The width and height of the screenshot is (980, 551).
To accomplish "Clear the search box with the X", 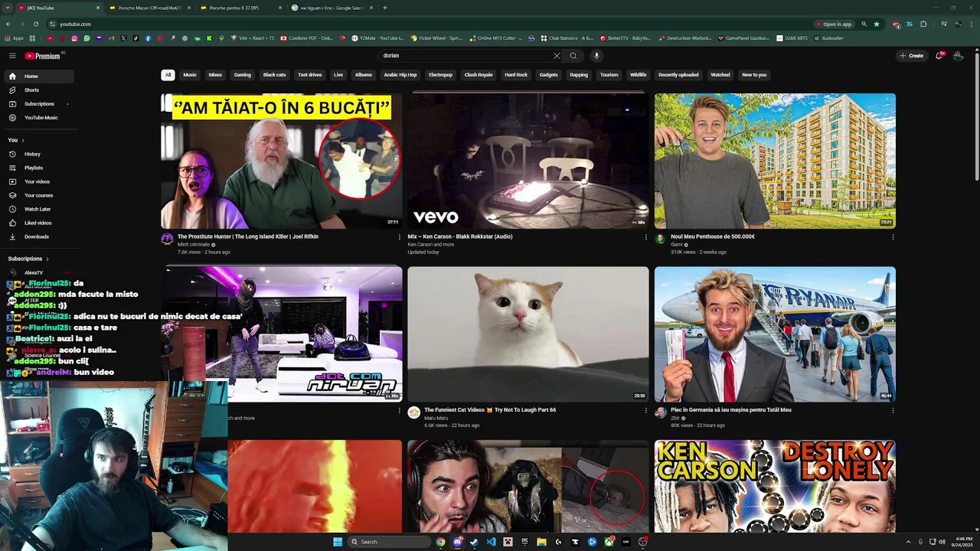I will tap(557, 56).
